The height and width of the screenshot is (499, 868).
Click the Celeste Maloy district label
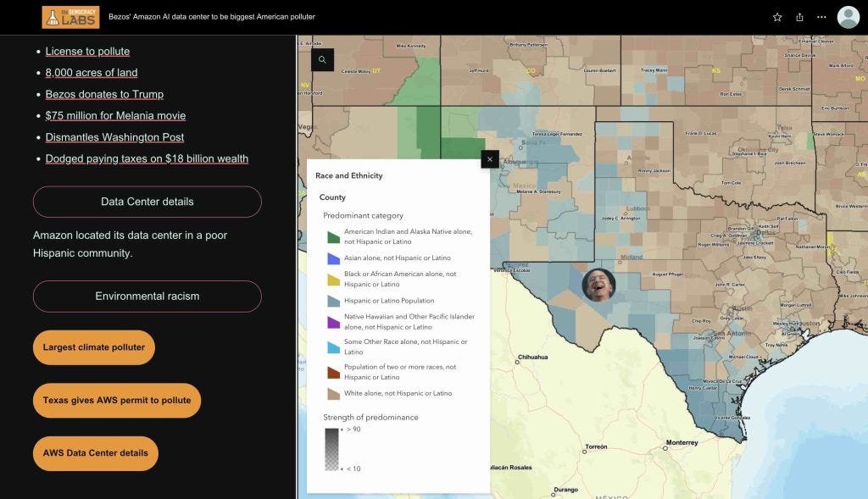(356, 71)
